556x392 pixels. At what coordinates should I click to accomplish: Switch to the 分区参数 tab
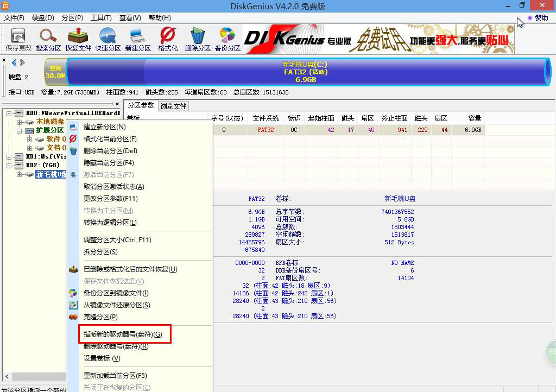[x=141, y=105]
